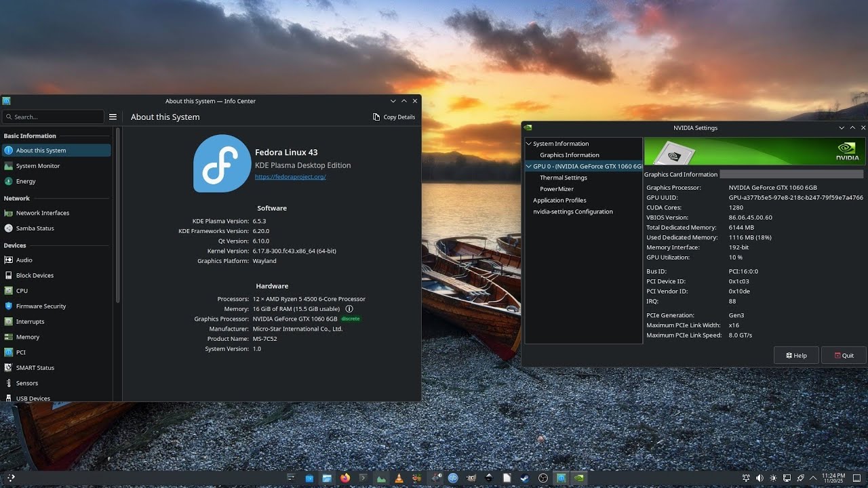
Task: Click the USB Devices sidebar entry
Action: click(x=57, y=399)
